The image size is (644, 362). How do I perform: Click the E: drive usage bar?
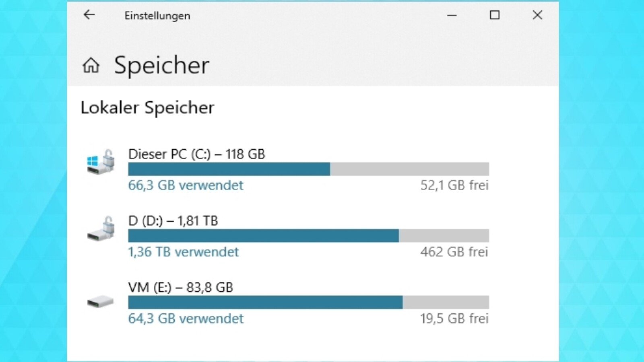[308, 302]
